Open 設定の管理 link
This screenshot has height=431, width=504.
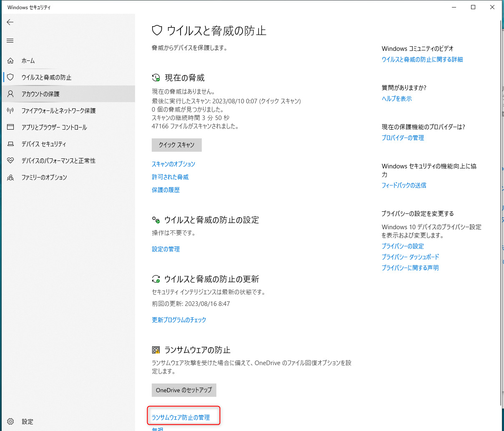[166, 249]
